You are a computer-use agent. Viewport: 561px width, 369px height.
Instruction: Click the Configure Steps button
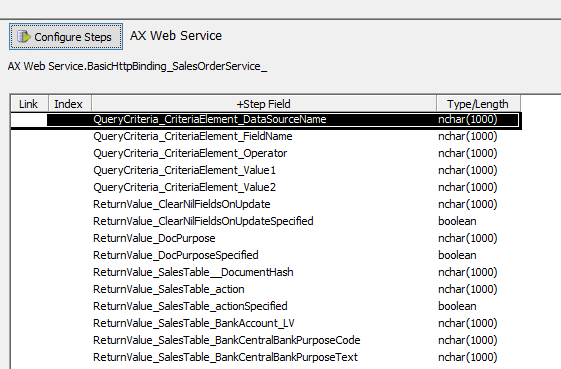pyautogui.click(x=66, y=37)
